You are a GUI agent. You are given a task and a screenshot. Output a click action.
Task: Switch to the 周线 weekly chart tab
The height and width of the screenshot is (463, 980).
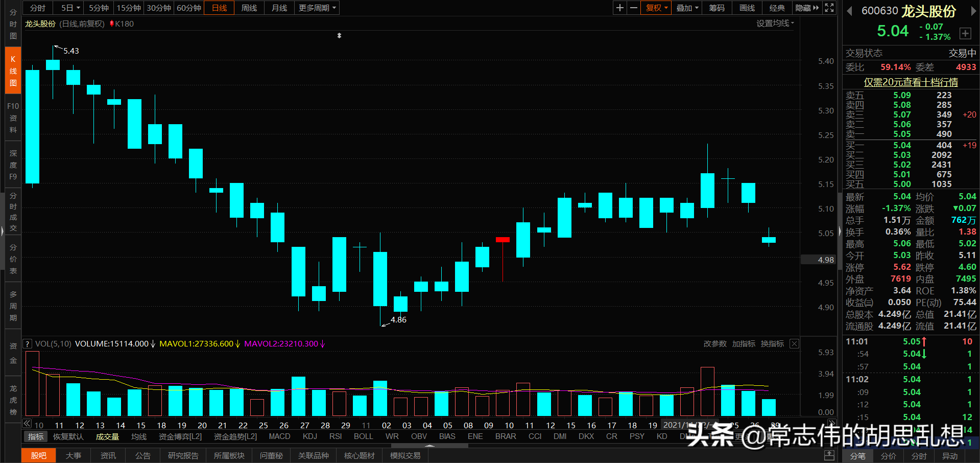coord(249,8)
